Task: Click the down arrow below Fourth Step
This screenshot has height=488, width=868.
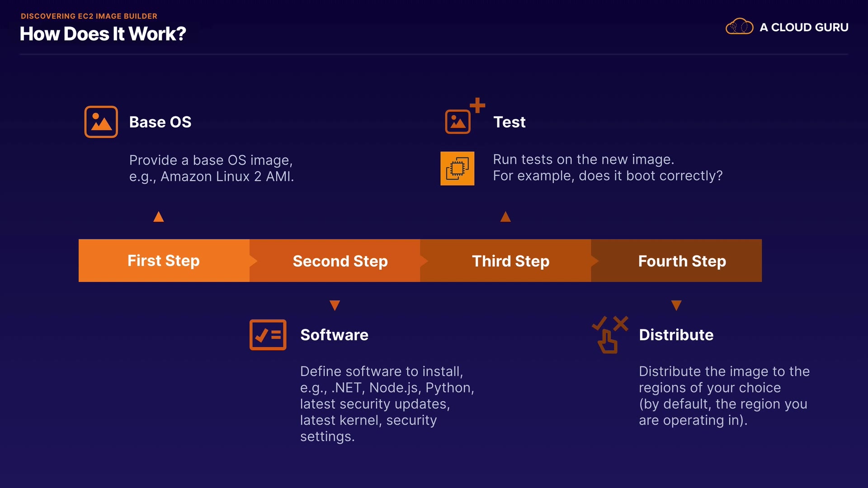Action: click(x=676, y=305)
